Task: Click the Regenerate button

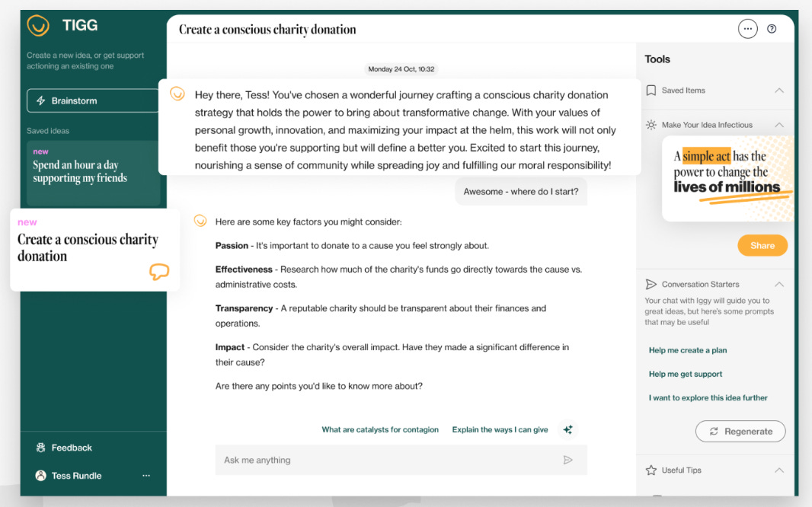Action: click(740, 431)
